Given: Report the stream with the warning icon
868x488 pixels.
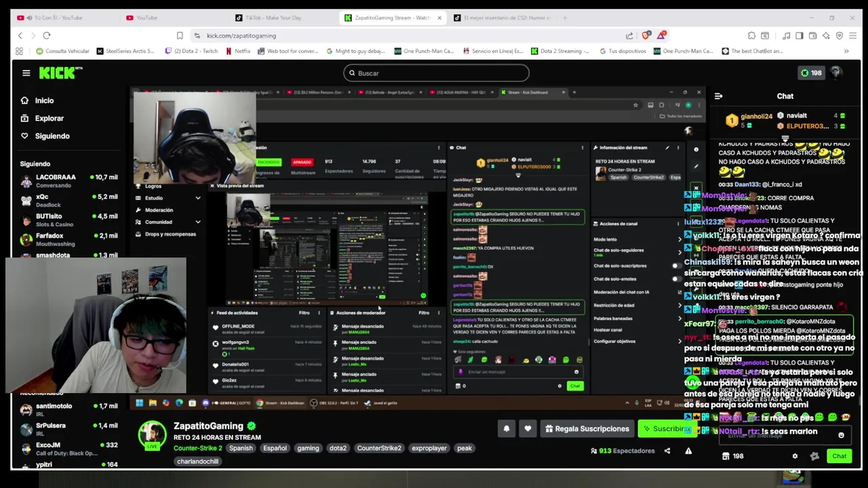Looking at the screenshot, I should 688,451.
